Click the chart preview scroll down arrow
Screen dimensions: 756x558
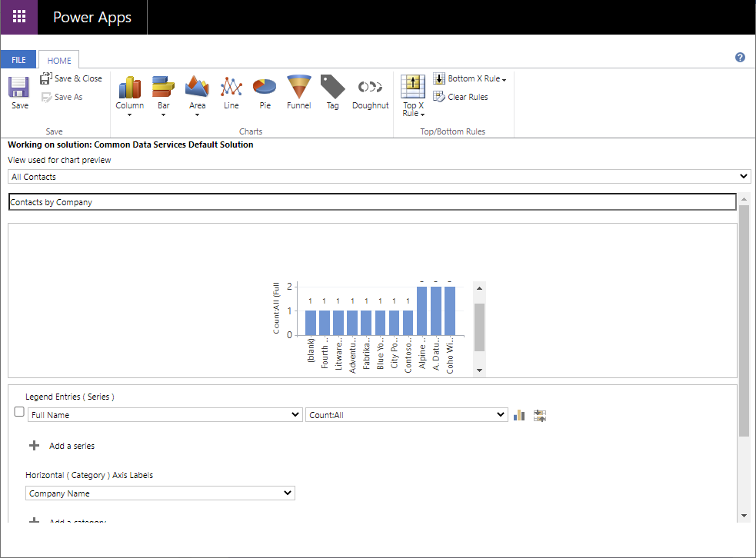479,370
